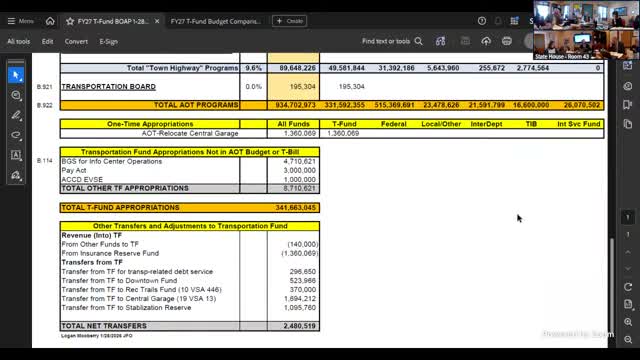Click the TRANSPORTATION BOARD heading
640x360 pixels.
click(x=109, y=87)
